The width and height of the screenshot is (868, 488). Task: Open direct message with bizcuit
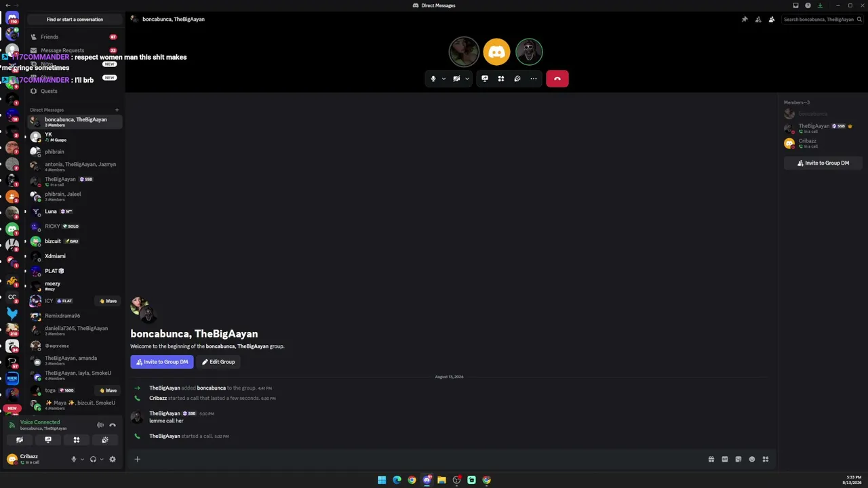pyautogui.click(x=75, y=241)
